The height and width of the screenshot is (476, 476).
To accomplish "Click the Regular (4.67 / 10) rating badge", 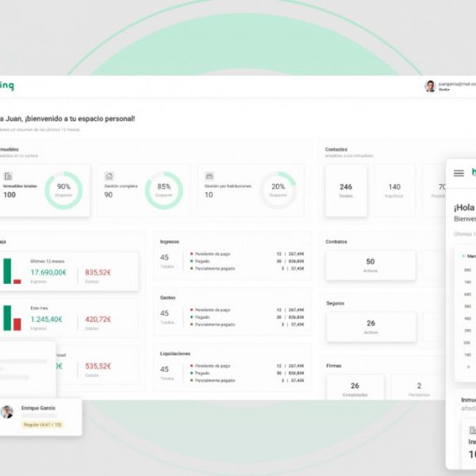I will tap(42, 424).
